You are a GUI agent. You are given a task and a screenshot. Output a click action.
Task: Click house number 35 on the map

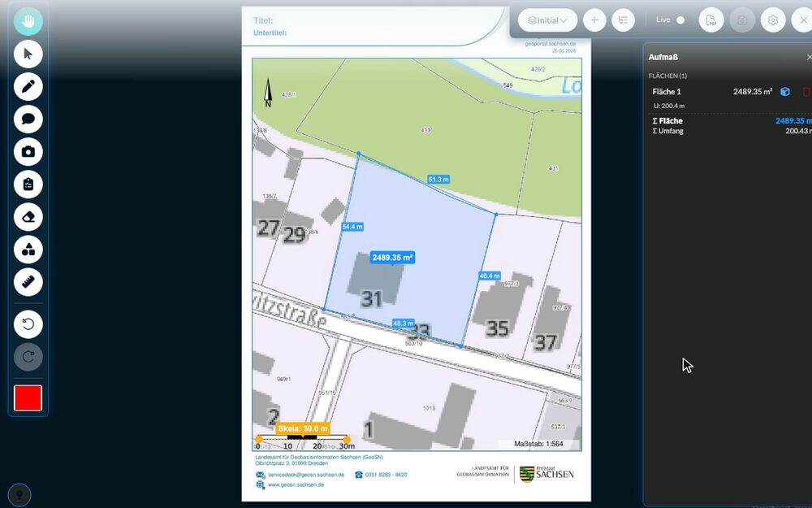pyautogui.click(x=497, y=328)
